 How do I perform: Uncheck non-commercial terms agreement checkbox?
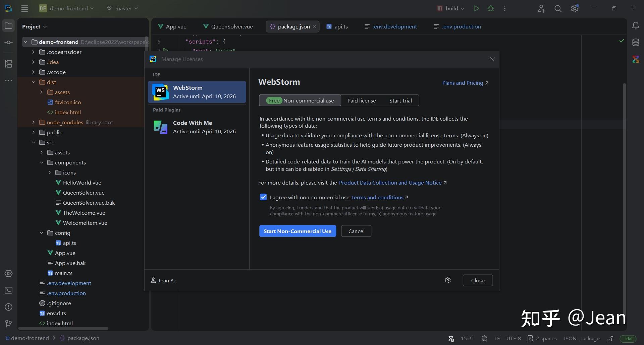[x=263, y=197]
